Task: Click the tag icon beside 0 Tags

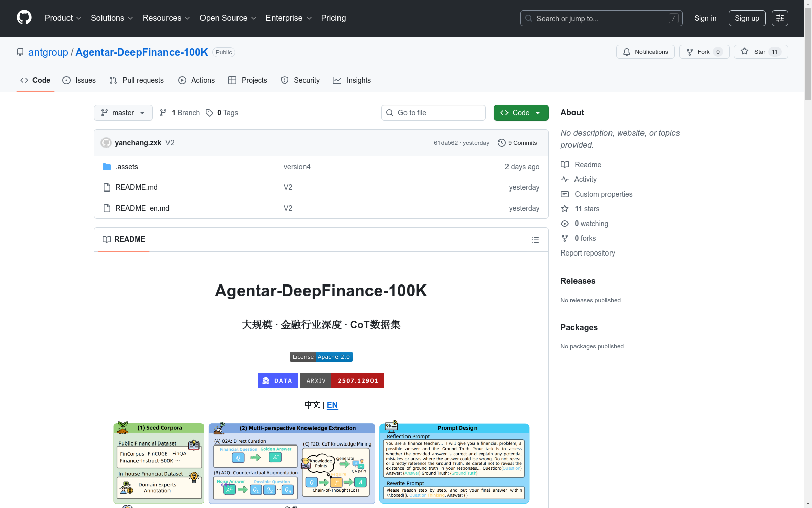Action: 209,113
